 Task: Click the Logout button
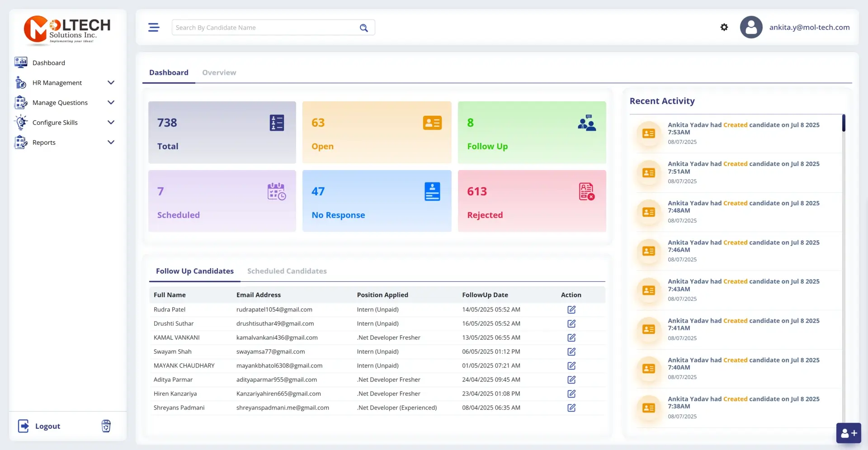47,426
